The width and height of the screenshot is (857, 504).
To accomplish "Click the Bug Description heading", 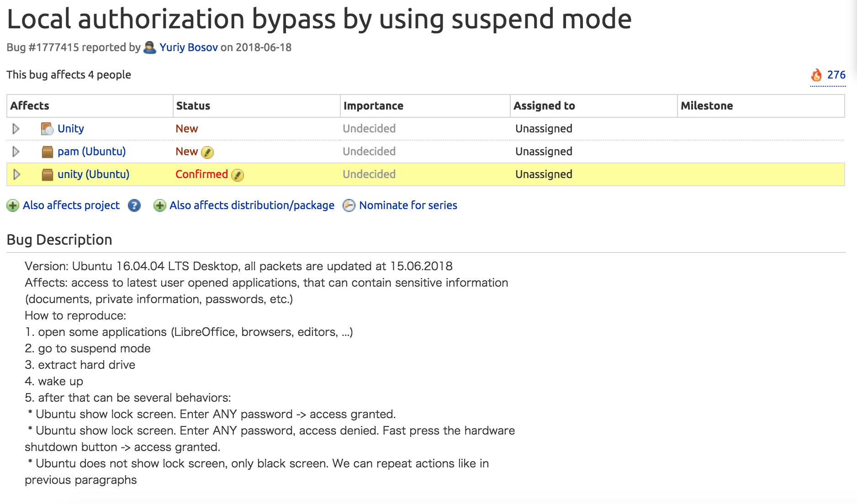I will coord(59,240).
